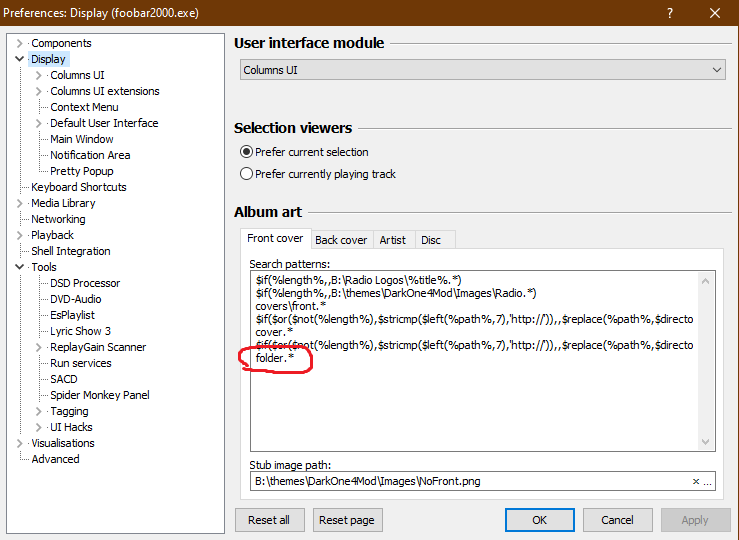Select Prefer current selection radio button

tap(247, 152)
